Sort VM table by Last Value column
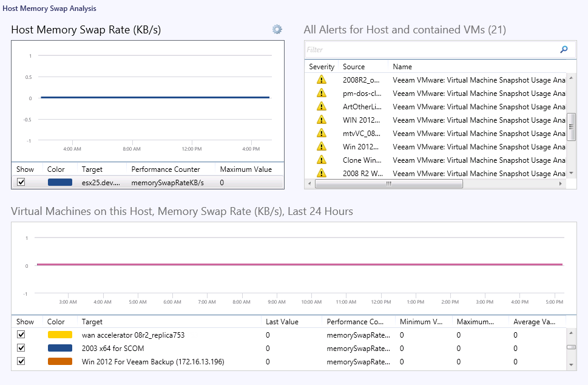 pyautogui.click(x=282, y=322)
